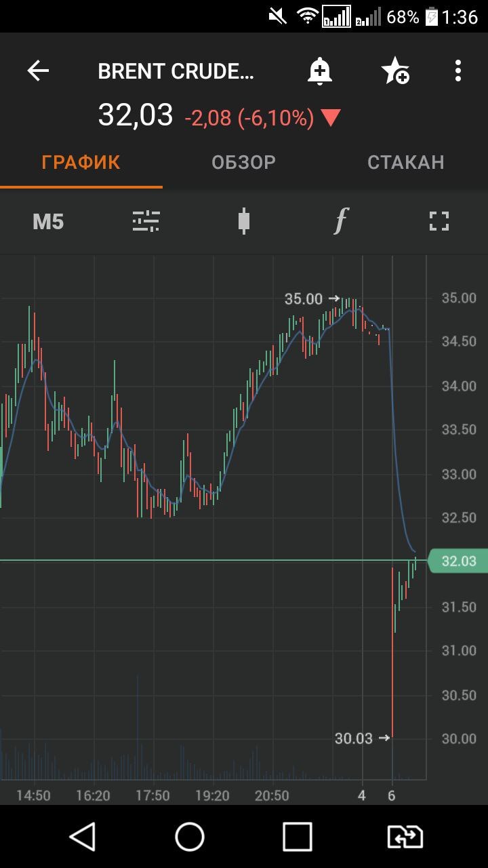Tap the 34.50 price axis label
Viewport: 488px width, 868px height.
pyautogui.click(x=459, y=342)
